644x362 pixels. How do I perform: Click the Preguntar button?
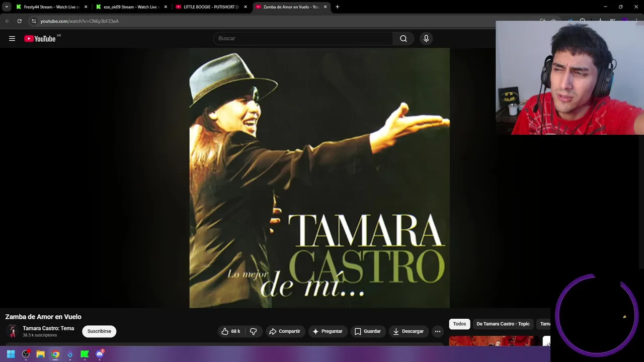pos(327,331)
